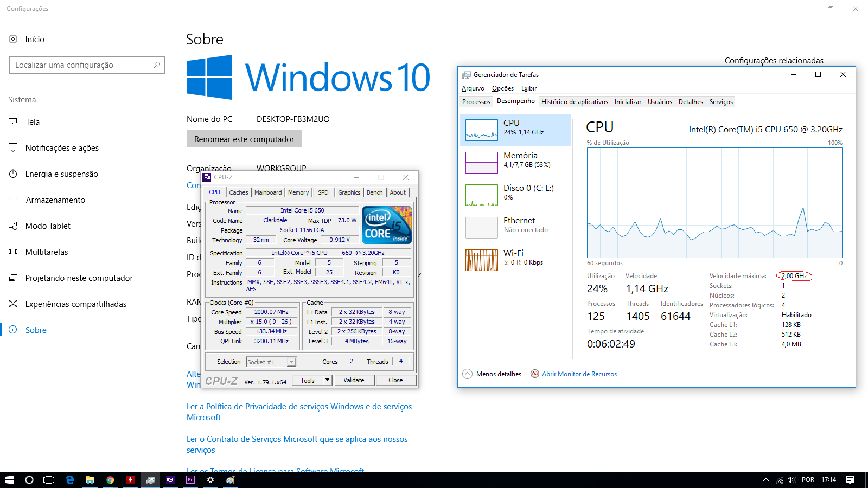The width and height of the screenshot is (868, 488).
Task: Open the Tools dropdown arrow in CPU-Z
Action: pos(327,380)
